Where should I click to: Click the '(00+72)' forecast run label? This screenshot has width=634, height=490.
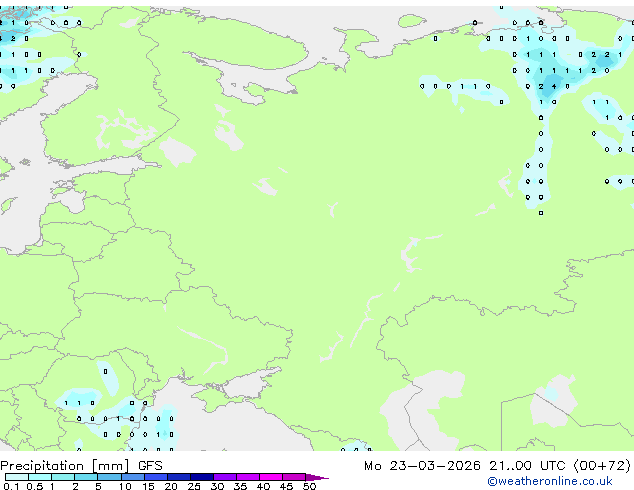[602, 466]
